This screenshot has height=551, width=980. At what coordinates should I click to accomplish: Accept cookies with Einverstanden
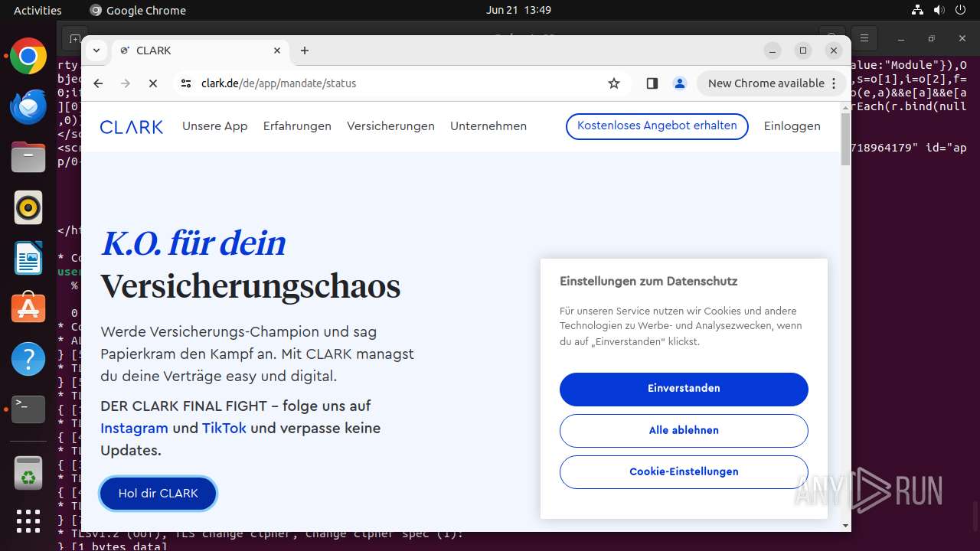tap(684, 389)
